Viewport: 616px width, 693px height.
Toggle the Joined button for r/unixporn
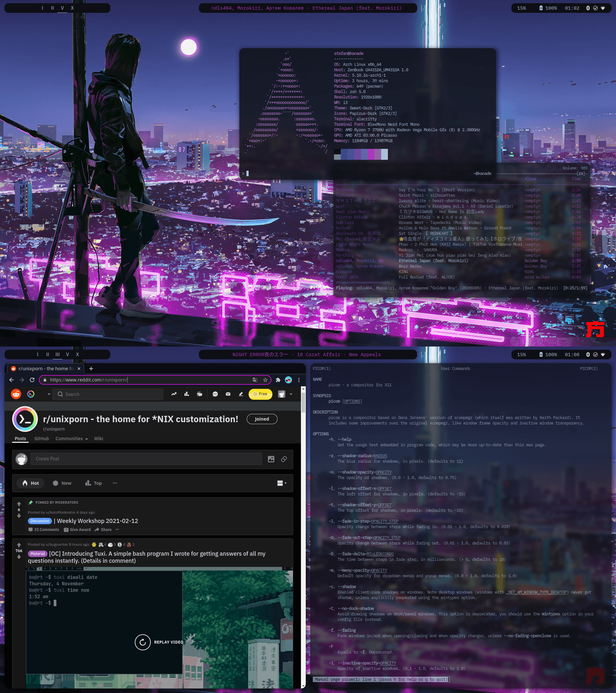262,419
